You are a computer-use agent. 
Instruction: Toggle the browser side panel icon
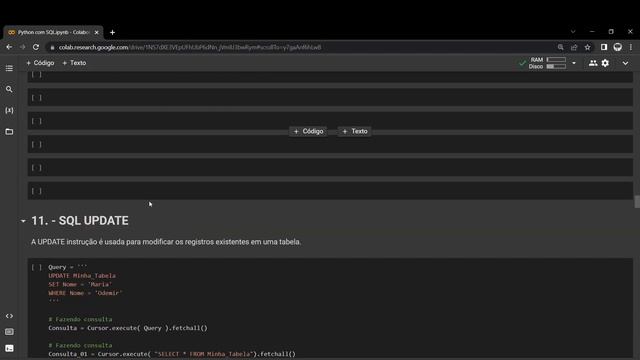click(x=604, y=47)
